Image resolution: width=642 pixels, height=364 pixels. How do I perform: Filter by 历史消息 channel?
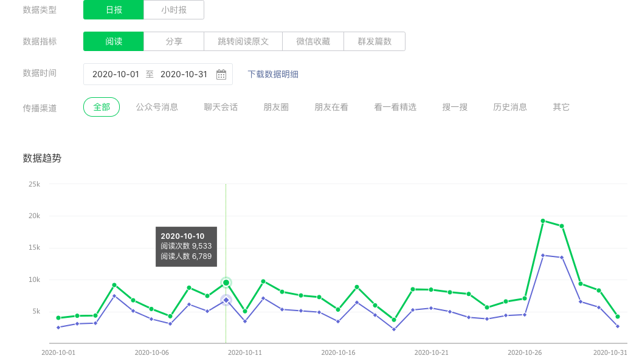[x=509, y=108]
